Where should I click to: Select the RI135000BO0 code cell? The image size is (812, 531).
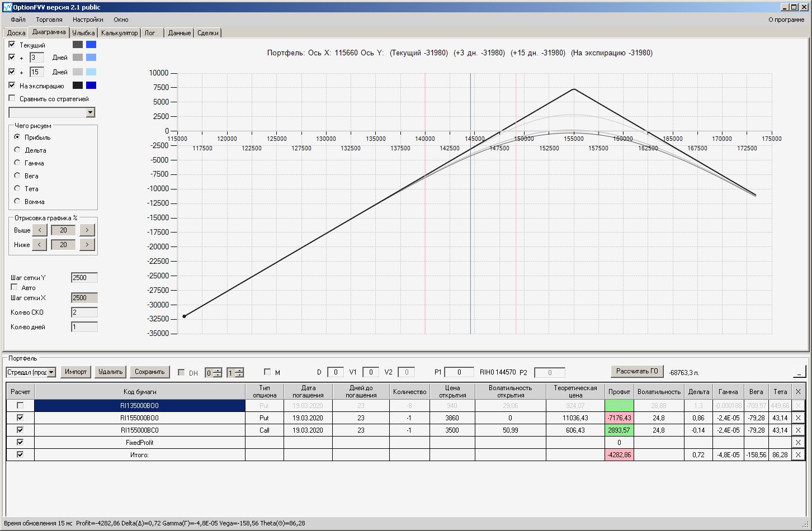[x=140, y=405]
